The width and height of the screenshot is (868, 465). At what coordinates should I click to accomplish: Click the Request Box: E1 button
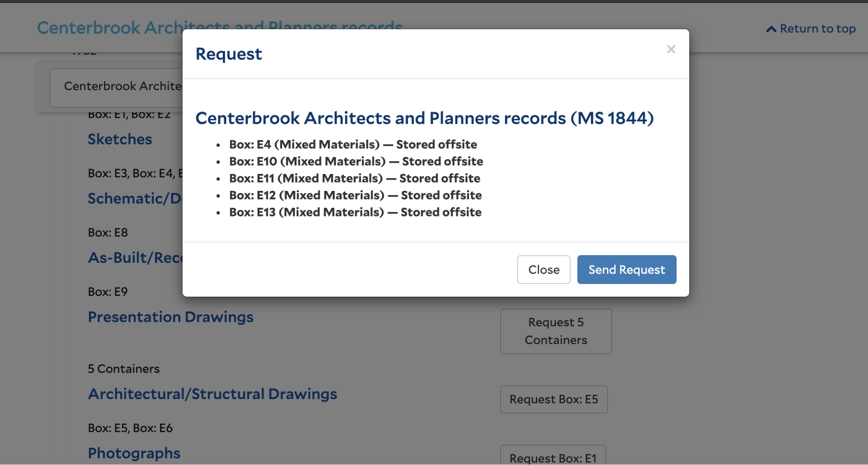pyautogui.click(x=553, y=455)
